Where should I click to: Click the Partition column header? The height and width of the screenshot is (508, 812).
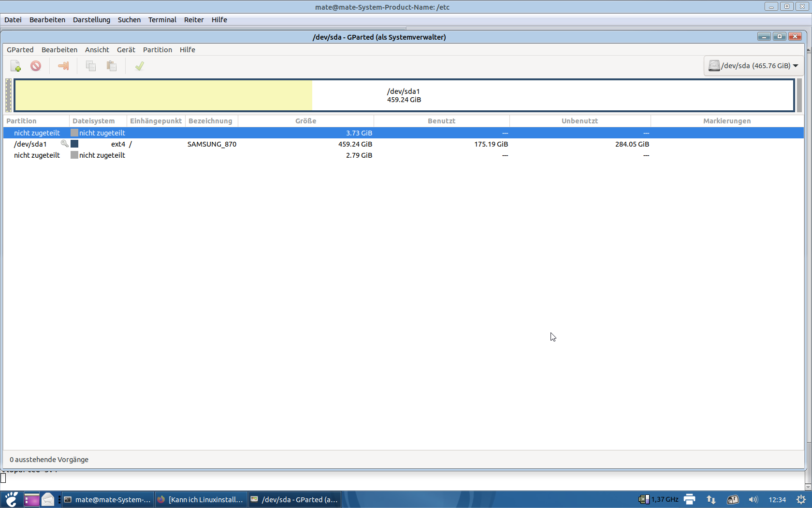(36, 121)
